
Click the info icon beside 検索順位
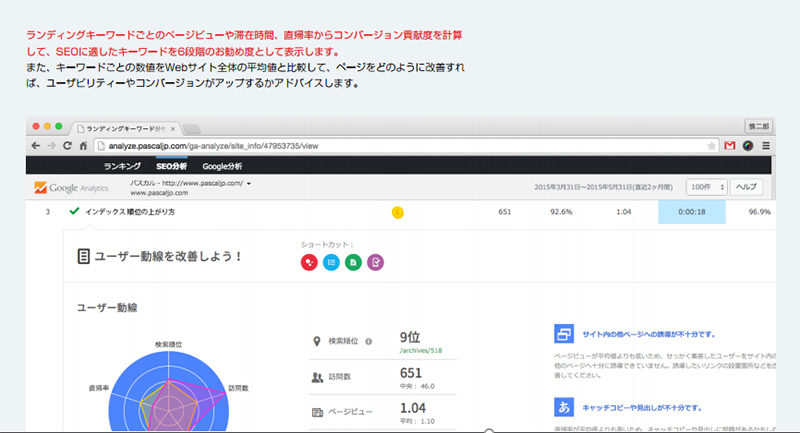[x=369, y=341]
